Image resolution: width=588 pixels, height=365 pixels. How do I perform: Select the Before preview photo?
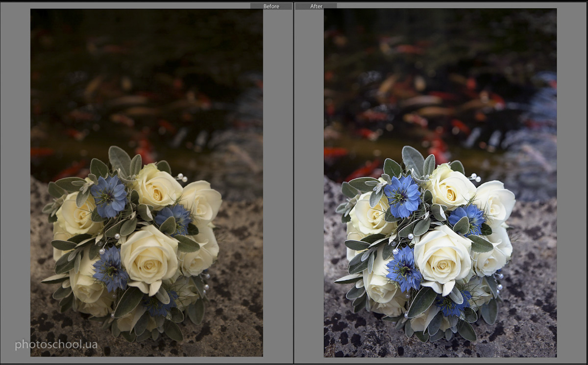[x=147, y=182]
